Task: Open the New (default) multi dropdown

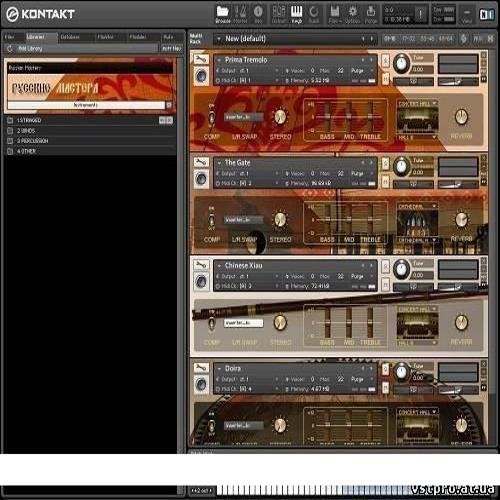Action: point(219,39)
